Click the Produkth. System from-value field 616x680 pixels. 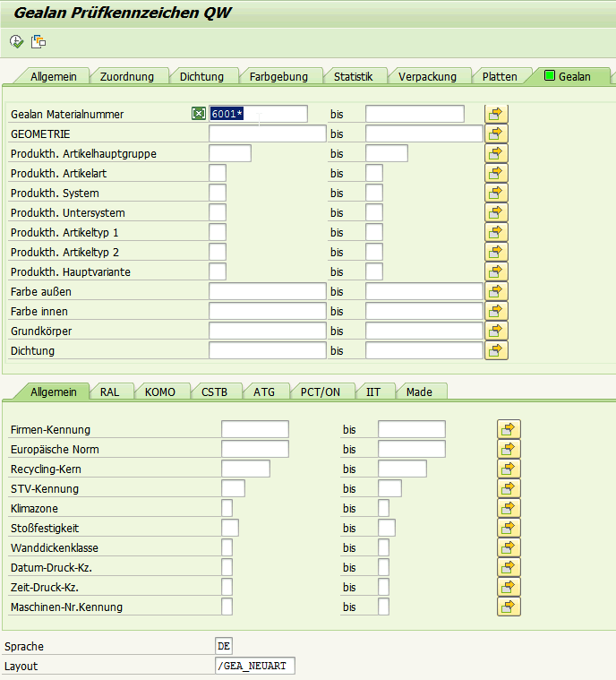pos(218,193)
